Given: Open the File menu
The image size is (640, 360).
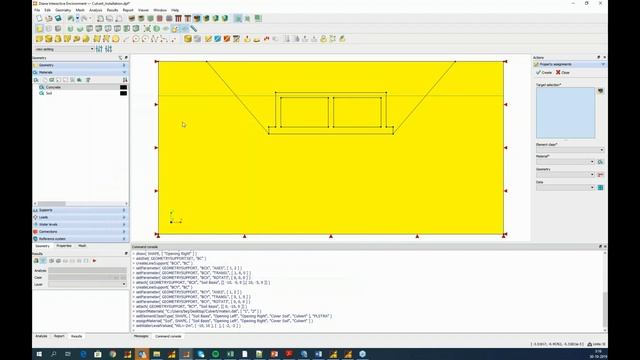Looking at the screenshot, I should (x=37, y=10).
